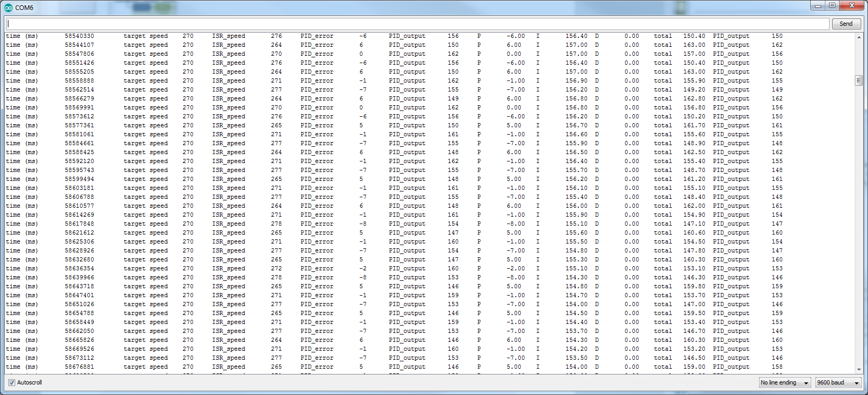Click the timestamp 58662050
Viewport: 868px width, 395px height.
(x=79, y=331)
